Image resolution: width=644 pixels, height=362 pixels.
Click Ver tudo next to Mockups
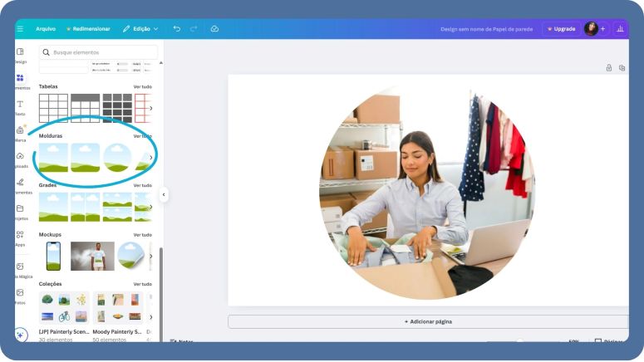pos(142,234)
